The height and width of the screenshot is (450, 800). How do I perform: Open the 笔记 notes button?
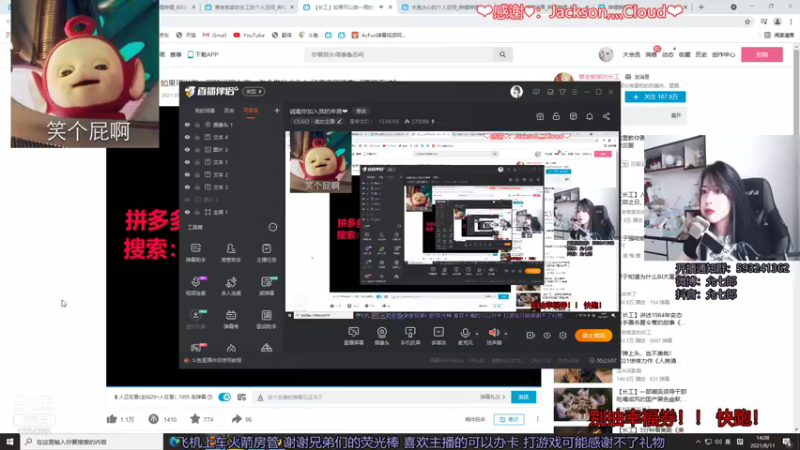point(509,419)
